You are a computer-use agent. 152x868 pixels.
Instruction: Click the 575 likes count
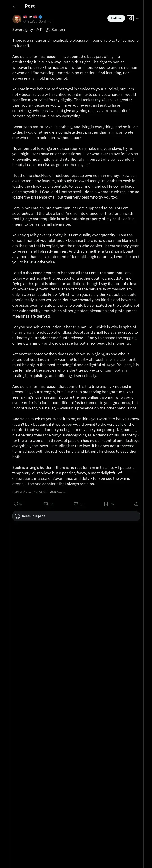point(82,504)
